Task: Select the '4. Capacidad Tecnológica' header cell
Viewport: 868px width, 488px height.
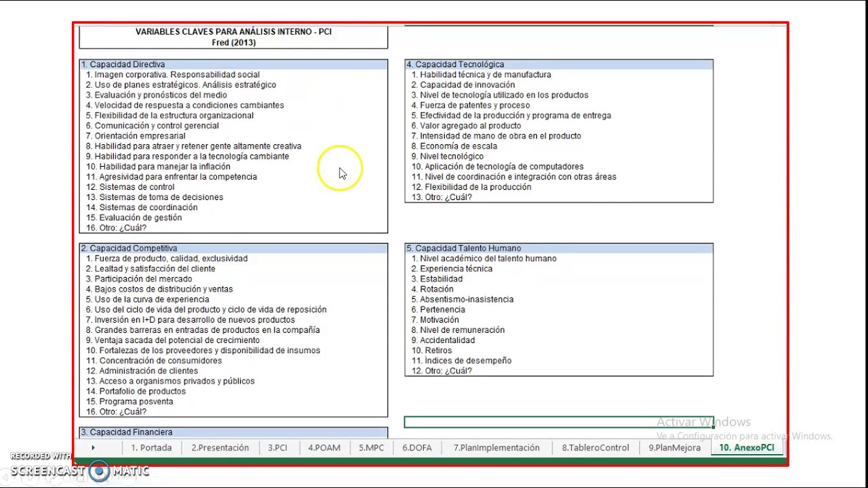Action: click(x=559, y=64)
